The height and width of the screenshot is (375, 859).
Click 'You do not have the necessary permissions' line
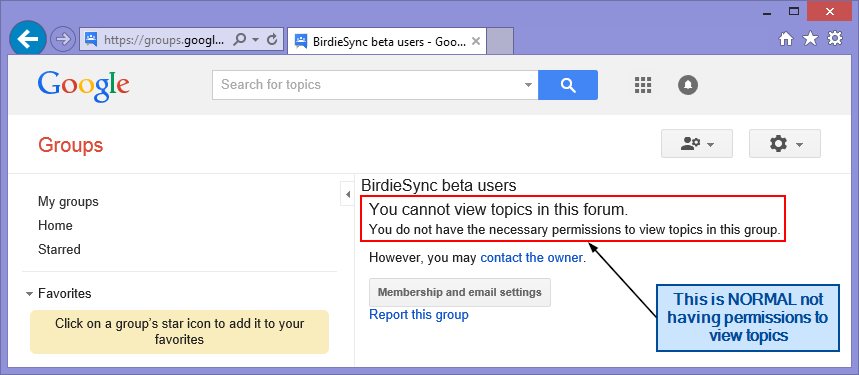tap(575, 230)
